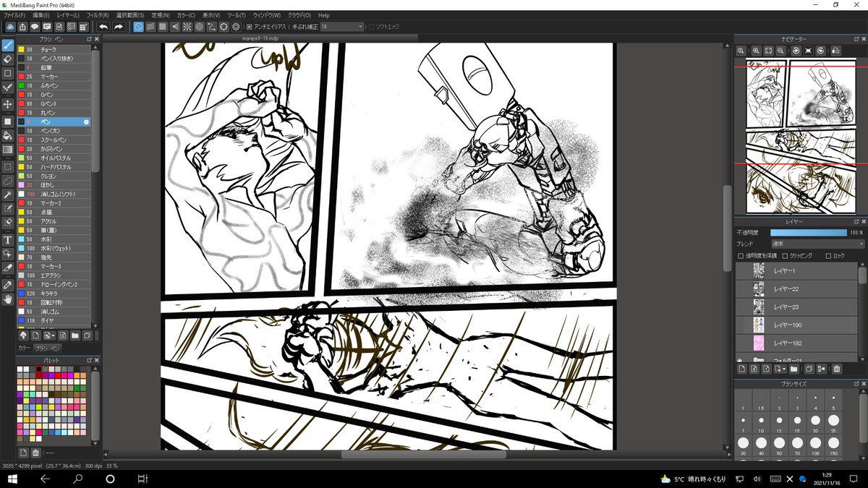
Task: Select the Text tool
Action: pos(8,240)
